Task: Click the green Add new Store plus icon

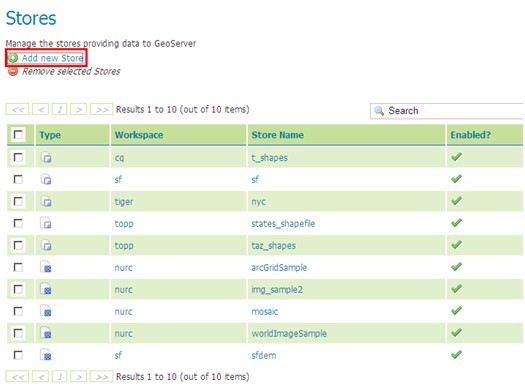Action: click(x=13, y=58)
